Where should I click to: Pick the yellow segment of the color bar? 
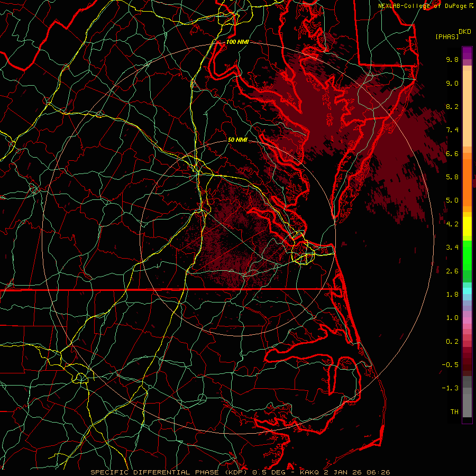click(x=467, y=226)
